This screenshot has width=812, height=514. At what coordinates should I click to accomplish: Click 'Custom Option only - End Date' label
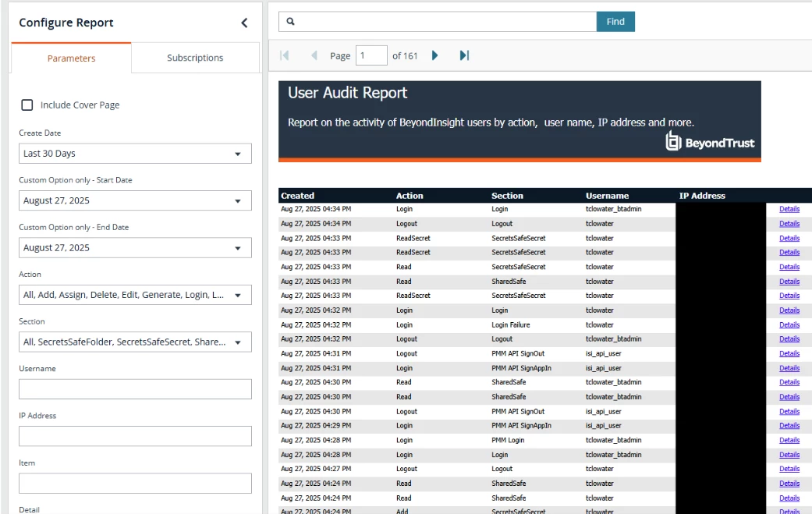point(74,227)
